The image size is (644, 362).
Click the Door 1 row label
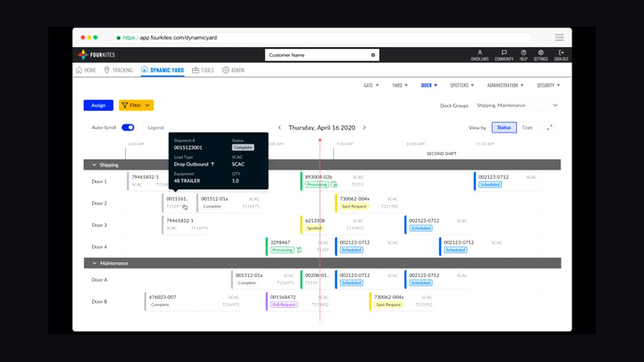click(x=99, y=181)
